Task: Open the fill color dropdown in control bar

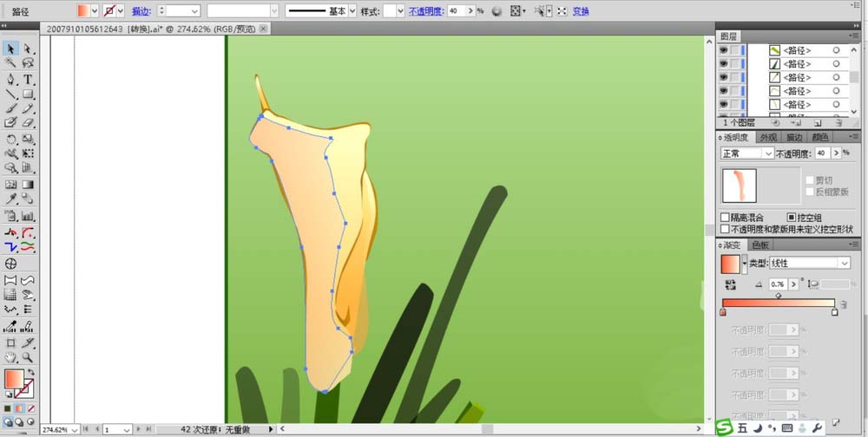Action: [x=94, y=10]
